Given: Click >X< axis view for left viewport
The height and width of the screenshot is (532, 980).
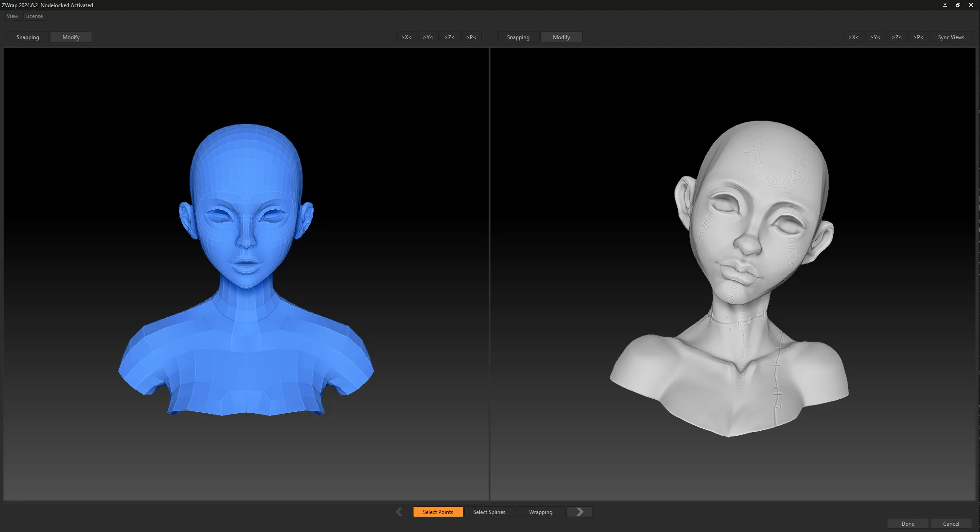Looking at the screenshot, I should (x=406, y=37).
